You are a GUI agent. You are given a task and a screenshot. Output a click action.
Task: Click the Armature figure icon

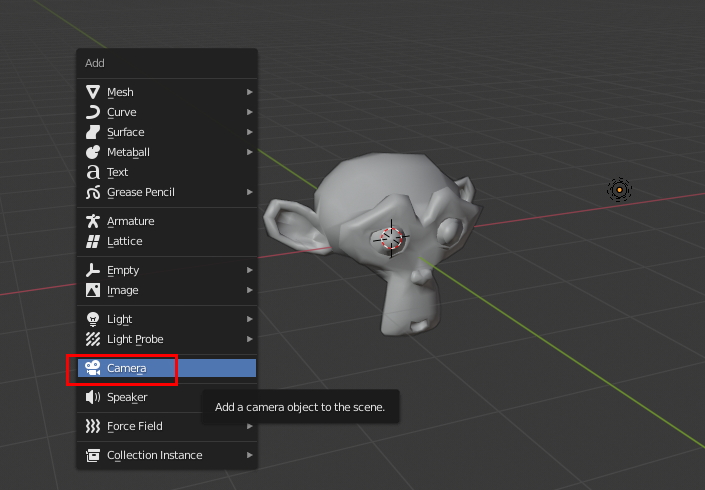pos(93,221)
